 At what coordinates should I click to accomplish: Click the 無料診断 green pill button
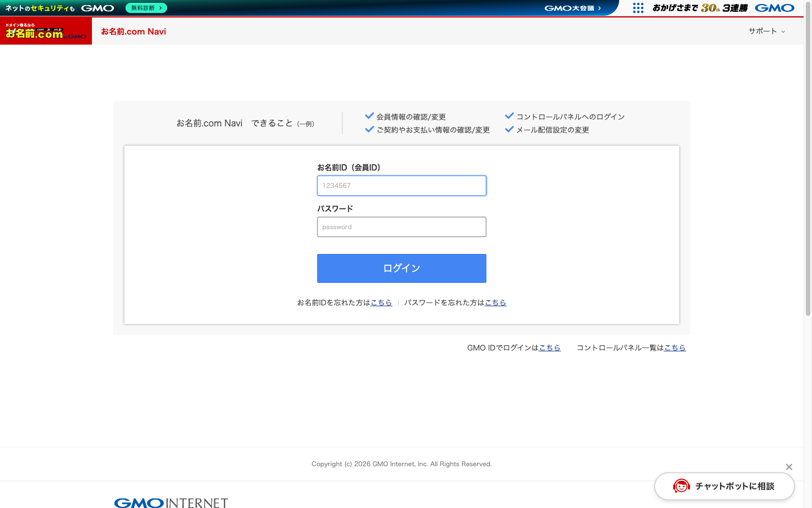(146, 8)
